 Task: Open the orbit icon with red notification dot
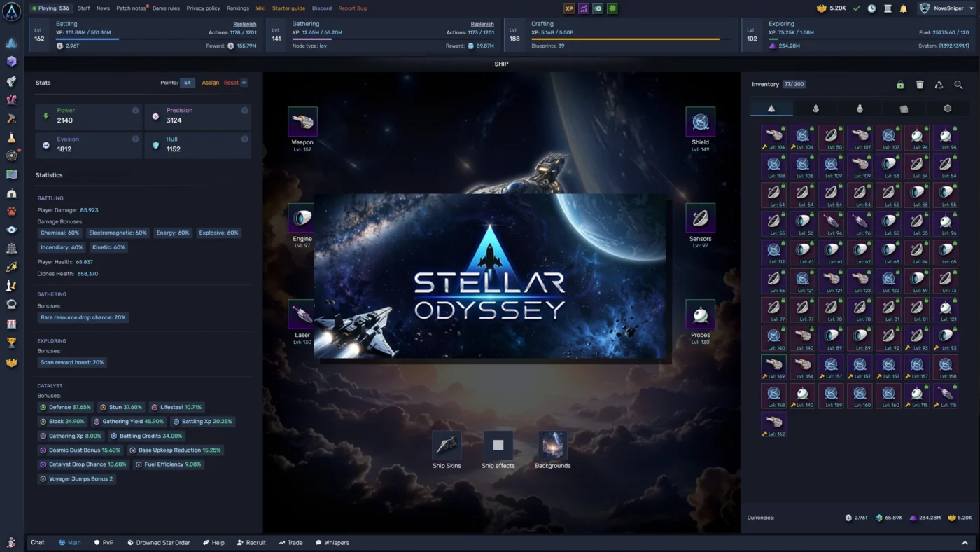11,156
